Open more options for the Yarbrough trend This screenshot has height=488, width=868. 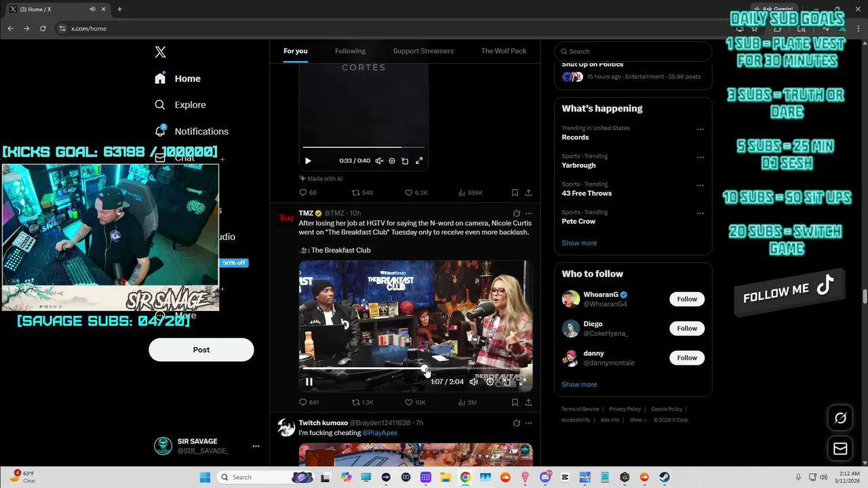(701, 157)
